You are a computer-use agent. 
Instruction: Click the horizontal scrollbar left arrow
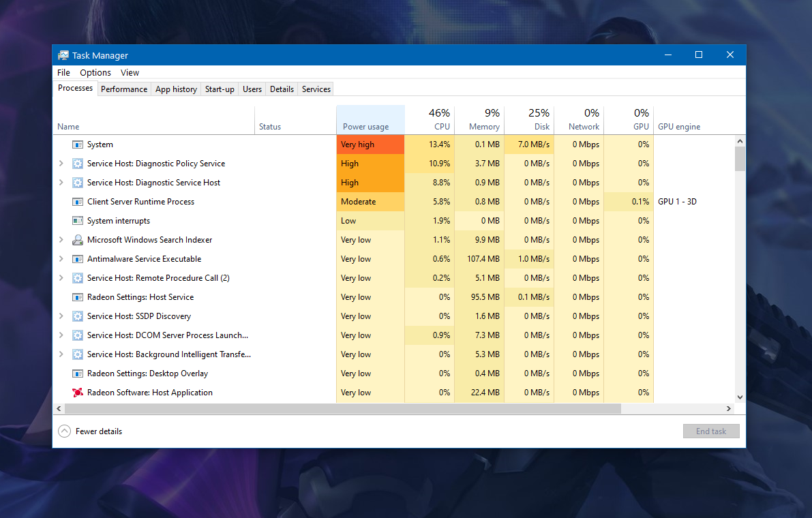pyautogui.click(x=59, y=408)
